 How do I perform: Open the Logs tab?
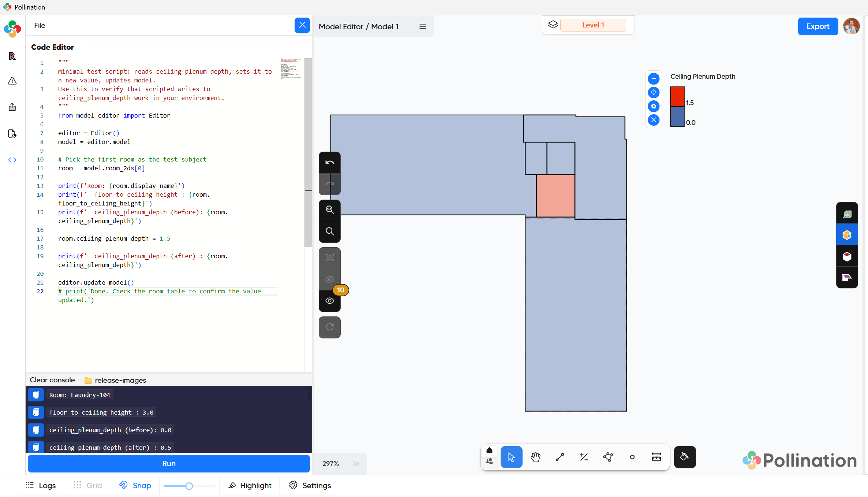(41, 485)
